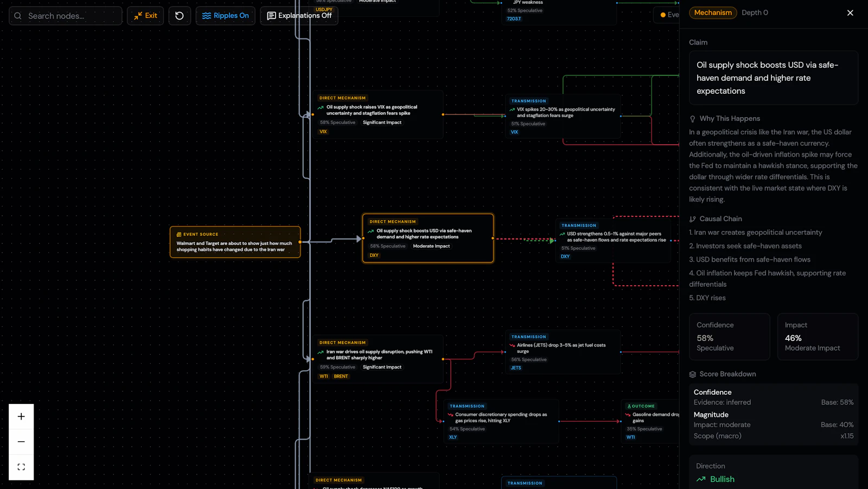This screenshot has width=868, height=489.
Task: Click the XLY ticker tag
Action: pos(453,437)
